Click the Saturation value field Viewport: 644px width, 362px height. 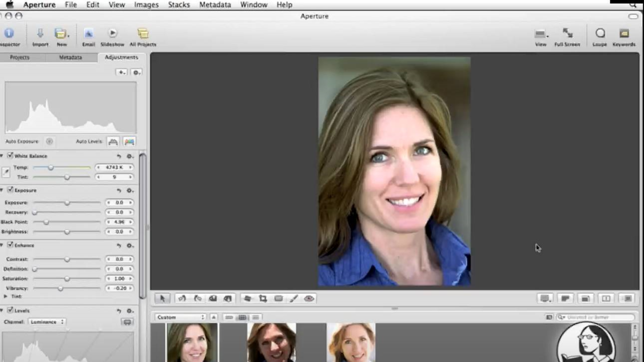(119, 279)
